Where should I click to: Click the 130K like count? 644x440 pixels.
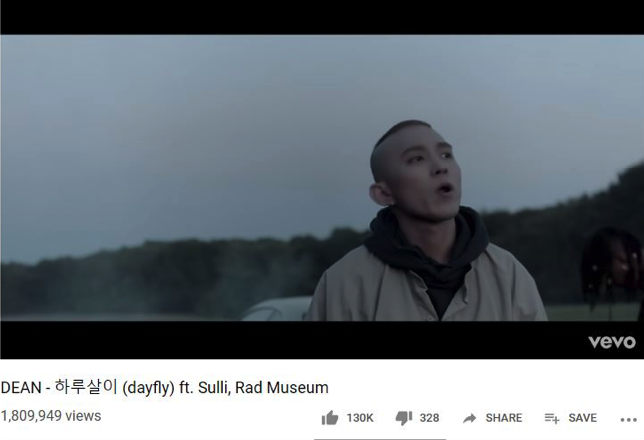click(x=360, y=418)
